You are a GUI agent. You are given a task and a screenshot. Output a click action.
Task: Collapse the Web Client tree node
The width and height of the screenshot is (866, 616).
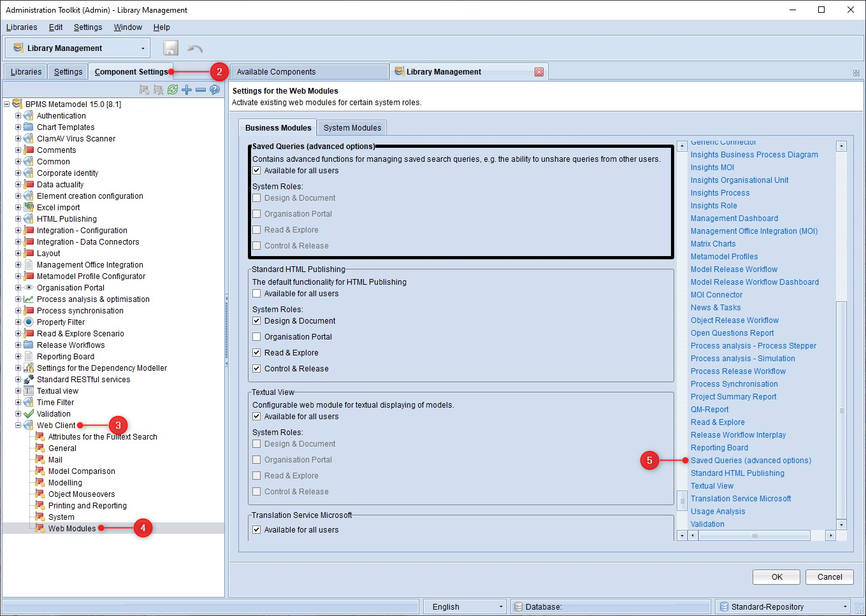(x=18, y=425)
